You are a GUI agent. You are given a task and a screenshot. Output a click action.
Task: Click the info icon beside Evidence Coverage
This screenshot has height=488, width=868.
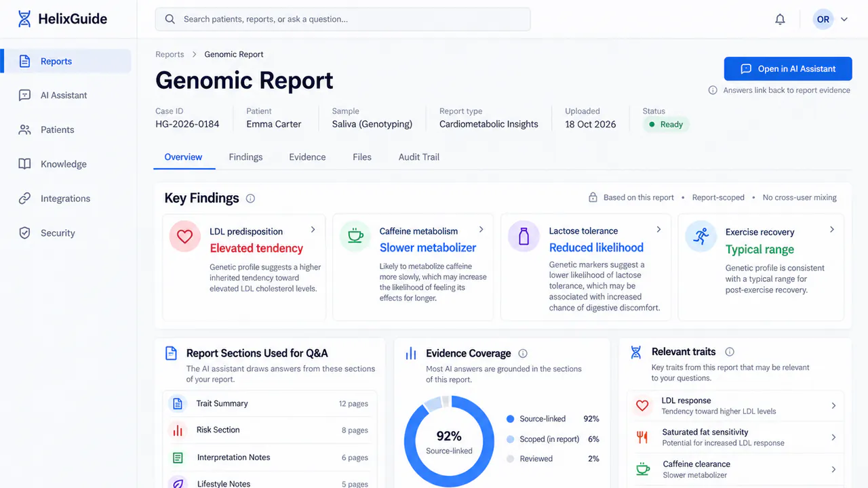[523, 353]
